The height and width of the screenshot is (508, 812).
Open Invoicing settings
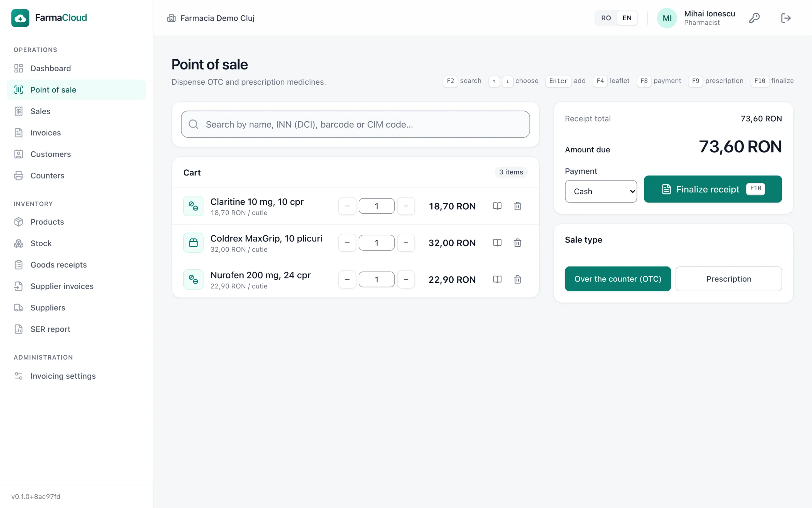(76, 376)
